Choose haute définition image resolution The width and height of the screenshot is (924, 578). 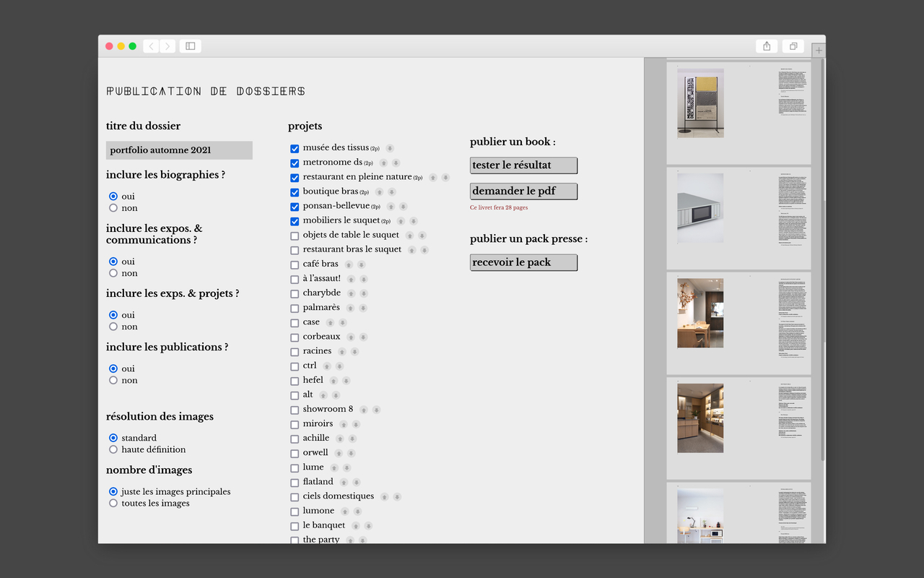(113, 449)
